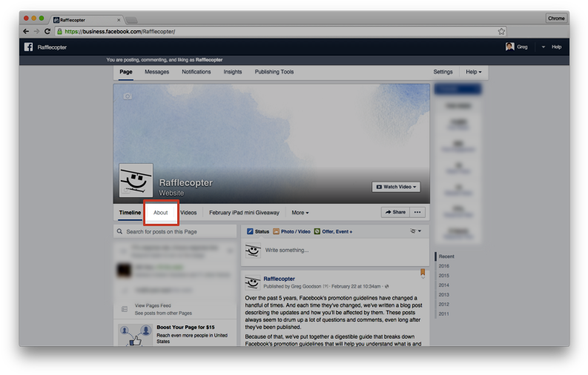Click the Facebook logo icon
The image size is (588, 375).
click(28, 47)
